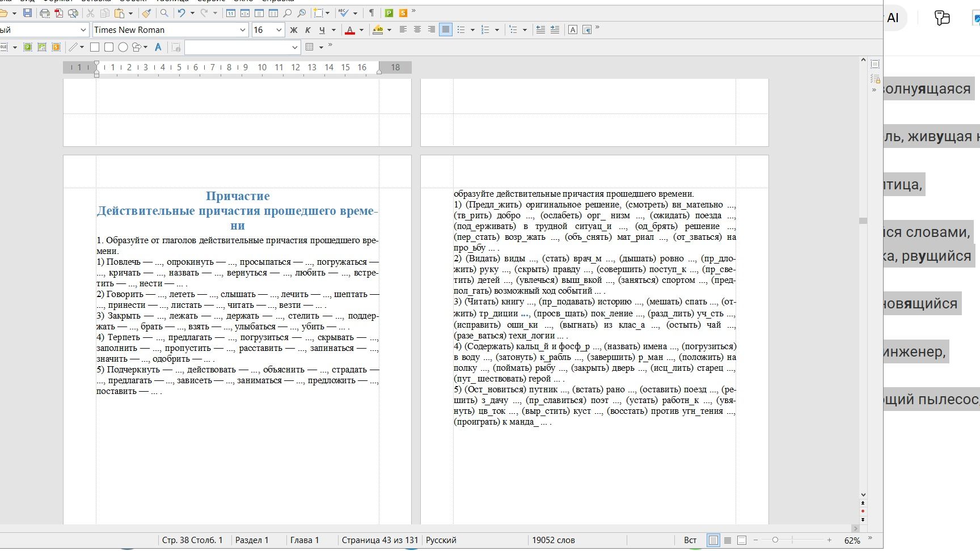
Task: Click the zoom slider handle
Action: [775, 540]
